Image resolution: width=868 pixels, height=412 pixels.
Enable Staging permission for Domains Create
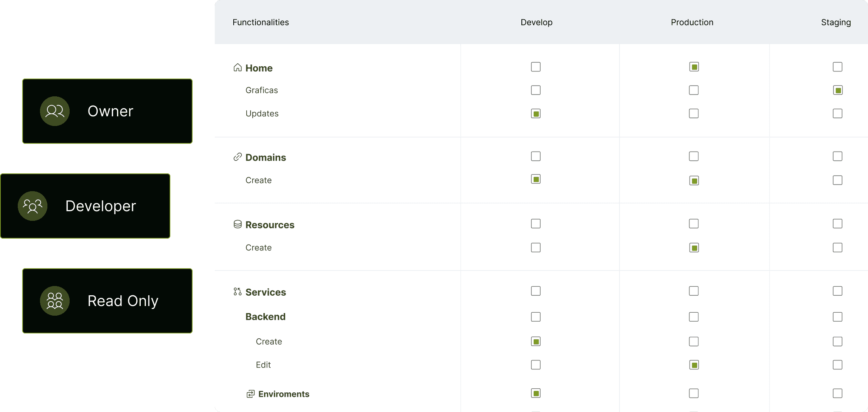pos(838,180)
